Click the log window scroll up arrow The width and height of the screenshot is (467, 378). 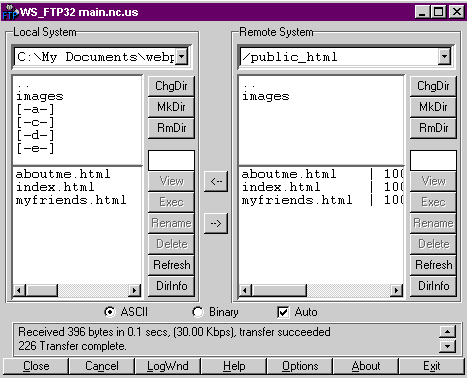[x=447, y=332]
